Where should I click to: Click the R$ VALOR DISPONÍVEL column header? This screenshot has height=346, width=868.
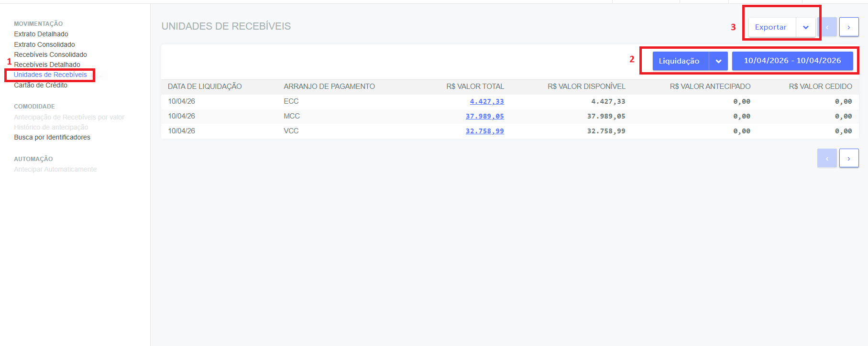pos(586,86)
